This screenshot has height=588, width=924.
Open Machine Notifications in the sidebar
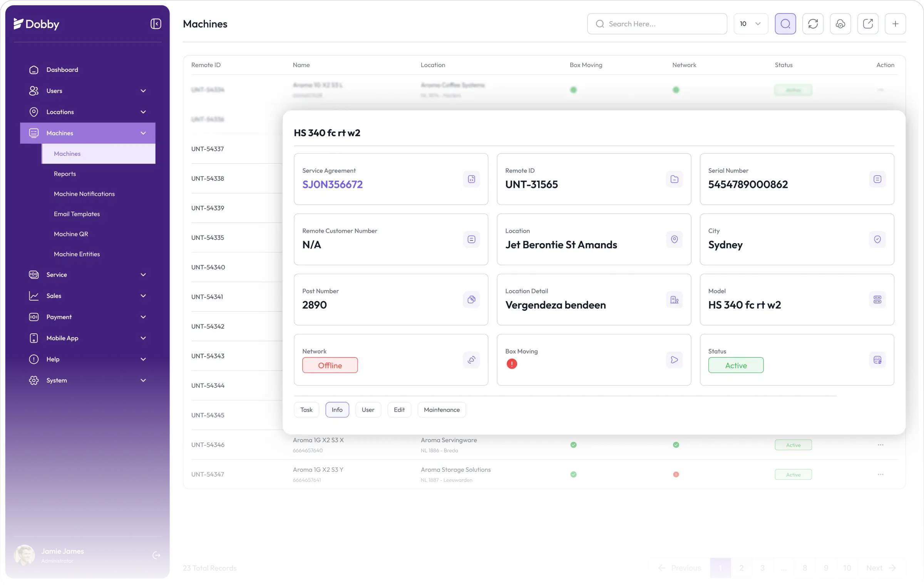[84, 194]
